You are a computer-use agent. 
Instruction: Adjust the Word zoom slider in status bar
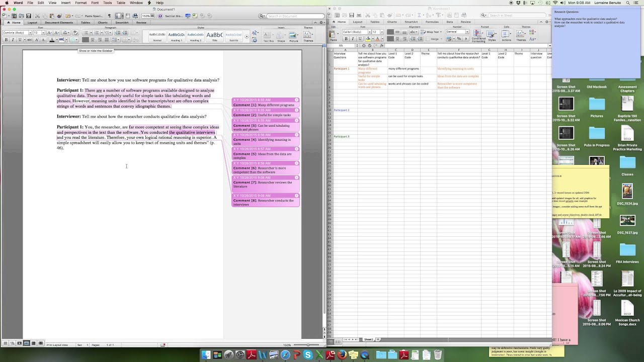(x=307, y=345)
